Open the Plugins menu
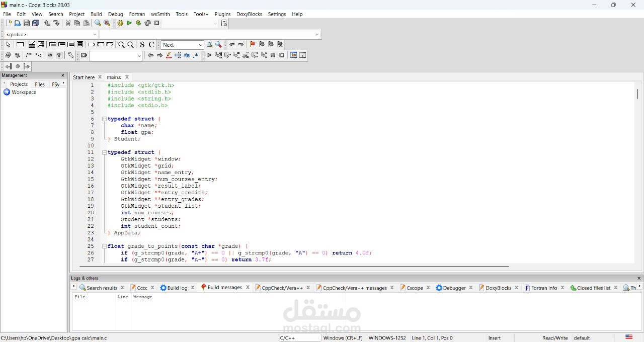Image resolution: width=644 pixels, height=342 pixels. (222, 14)
